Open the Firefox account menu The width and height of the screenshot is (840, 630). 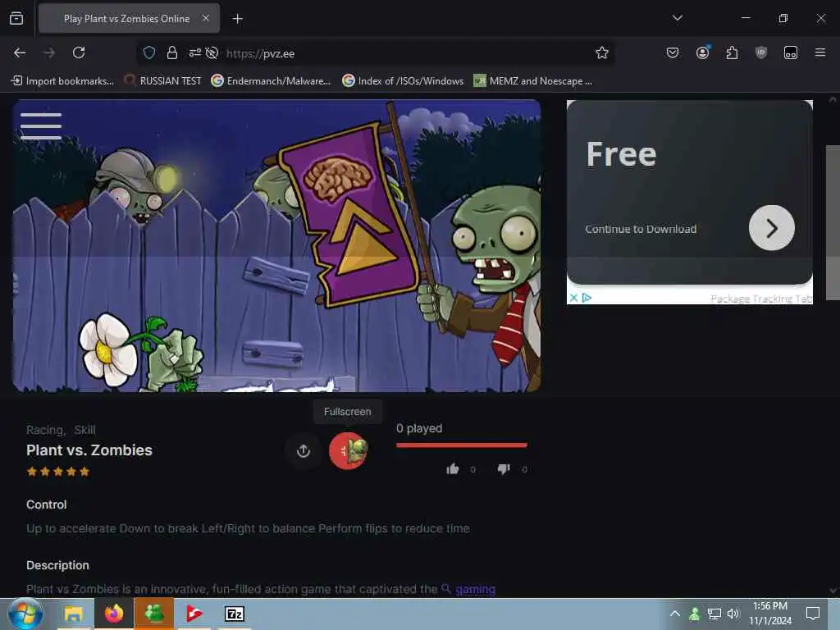pos(702,52)
